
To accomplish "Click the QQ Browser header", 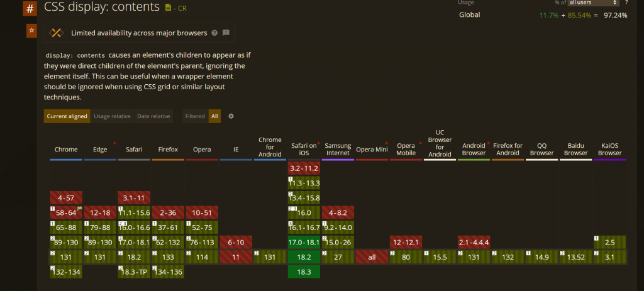I will click(541, 149).
